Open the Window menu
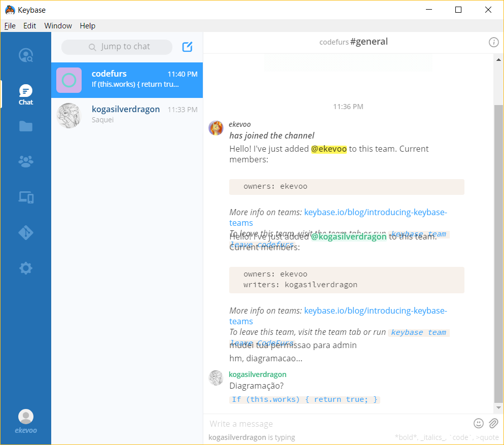The width and height of the screenshot is (504, 445). 58,26
